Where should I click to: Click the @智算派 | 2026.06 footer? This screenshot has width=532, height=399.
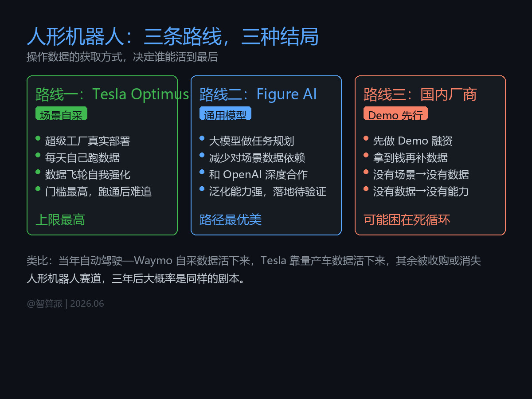click(65, 304)
